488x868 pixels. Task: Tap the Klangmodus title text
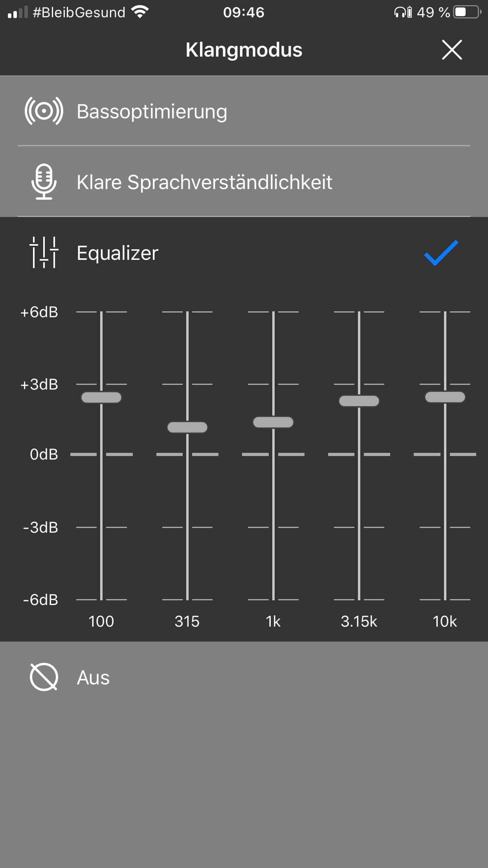[x=244, y=50]
